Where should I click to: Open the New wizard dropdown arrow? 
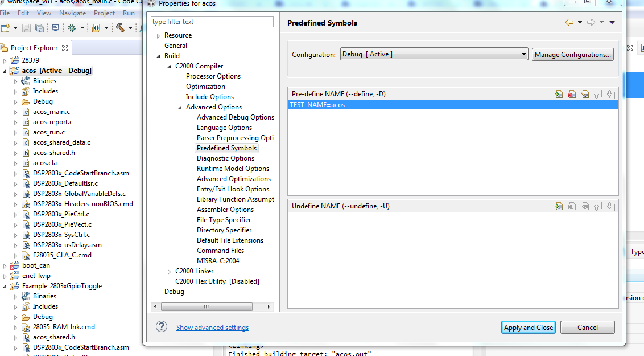[15, 28]
